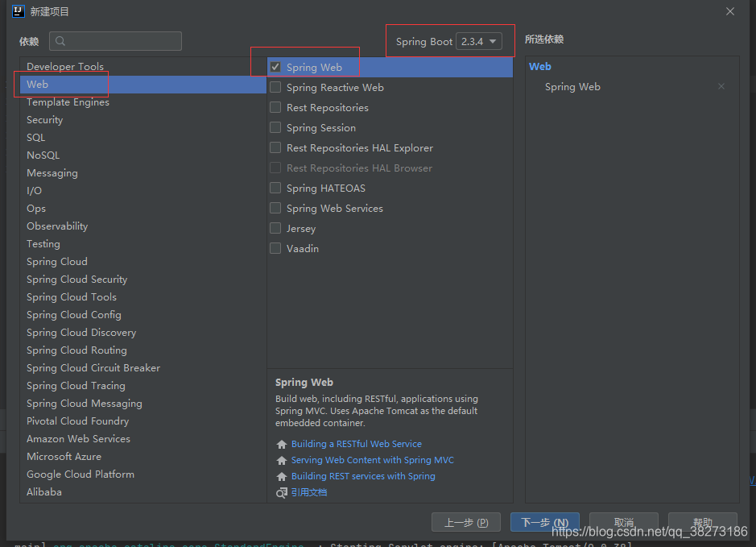Select the Template Engines category

coord(143,102)
